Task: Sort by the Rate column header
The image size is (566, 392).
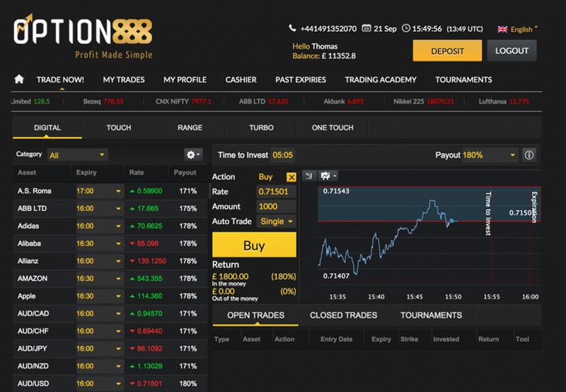Action: click(x=137, y=173)
